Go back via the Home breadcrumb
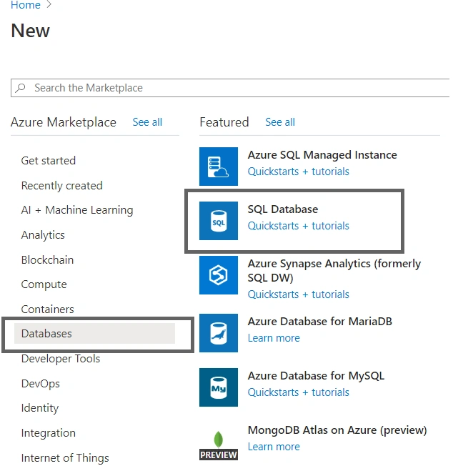This screenshot has height=476, width=453. click(26, 5)
